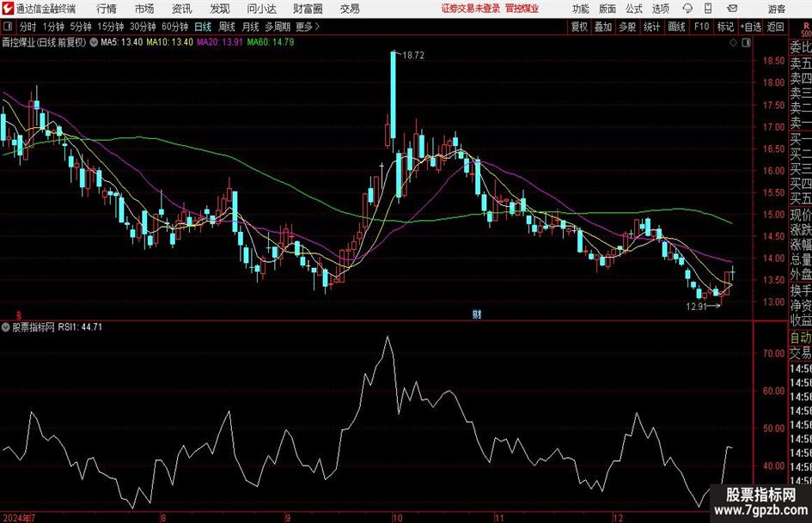Open dropdown arrow beside 晋控煤业(日线 前复权)

[x=94, y=42]
